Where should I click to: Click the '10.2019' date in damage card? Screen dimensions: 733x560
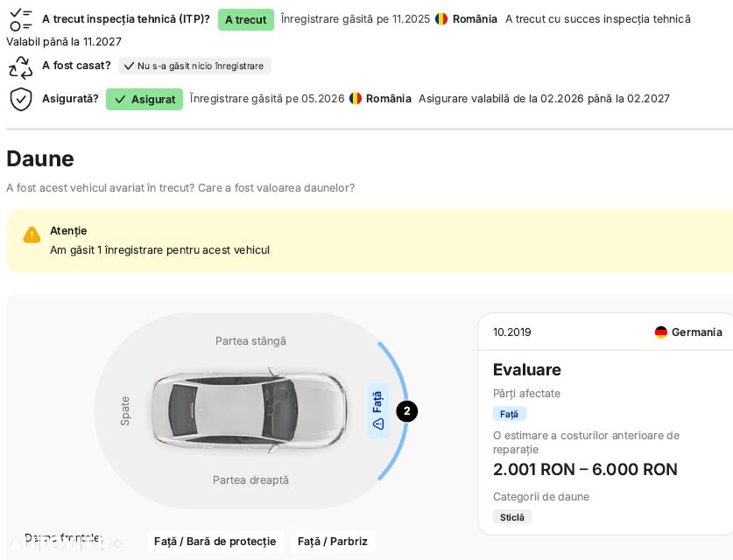[512, 332]
